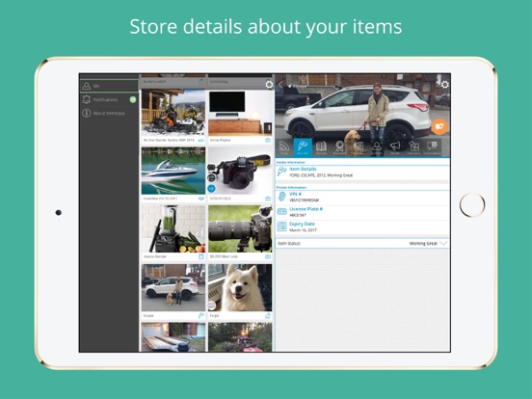Open Notifications in the sidebar
Screen dimensions: 532x399
[x=109, y=99]
